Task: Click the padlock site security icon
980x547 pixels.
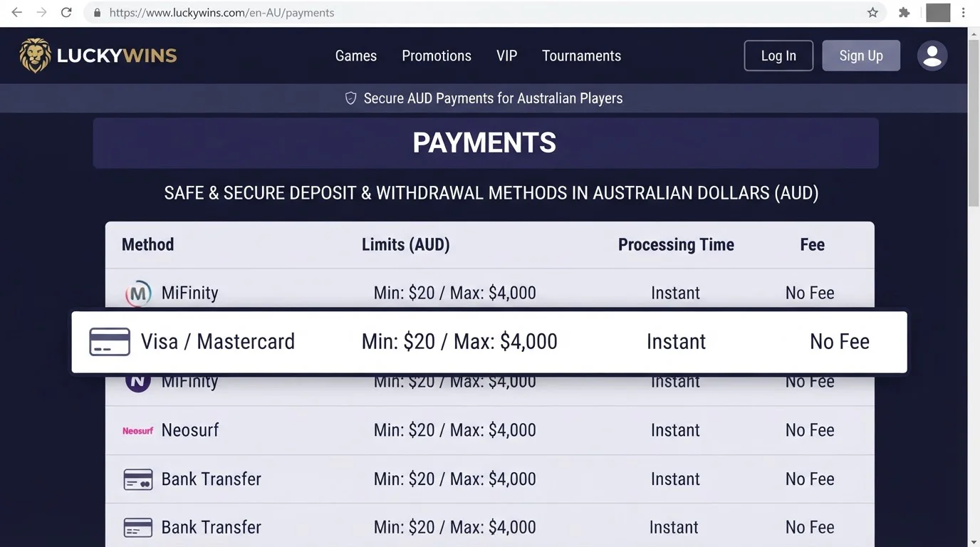Action: point(97,13)
